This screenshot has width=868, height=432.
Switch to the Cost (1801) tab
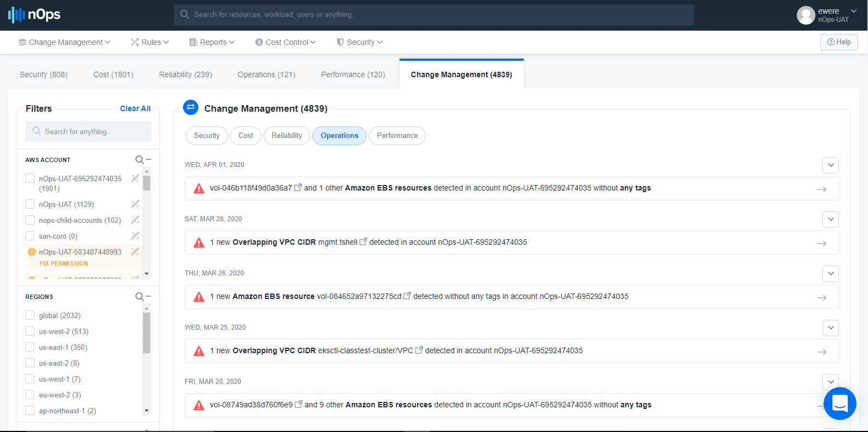(x=113, y=74)
